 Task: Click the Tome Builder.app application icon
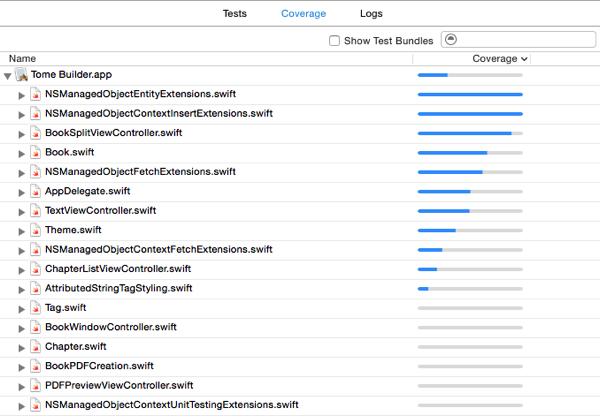pyautogui.click(x=21, y=75)
